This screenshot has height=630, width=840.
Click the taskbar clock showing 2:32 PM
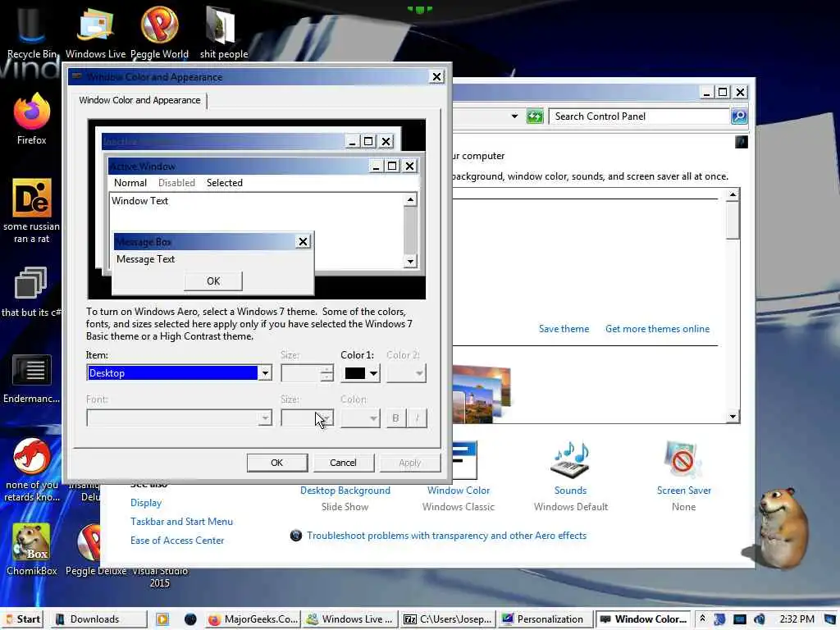point(797,619)
